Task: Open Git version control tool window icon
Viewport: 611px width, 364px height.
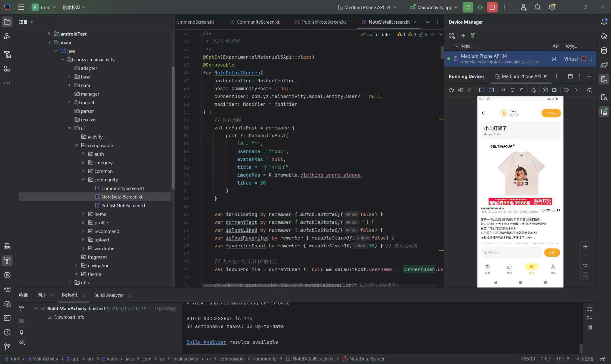Action: (x=7, y=346)
